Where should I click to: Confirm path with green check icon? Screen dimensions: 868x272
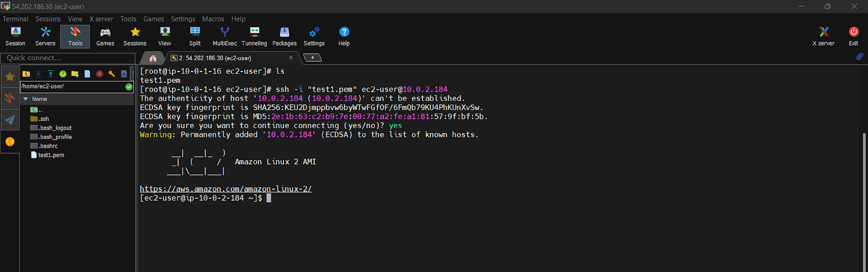(x=129, y=86)
